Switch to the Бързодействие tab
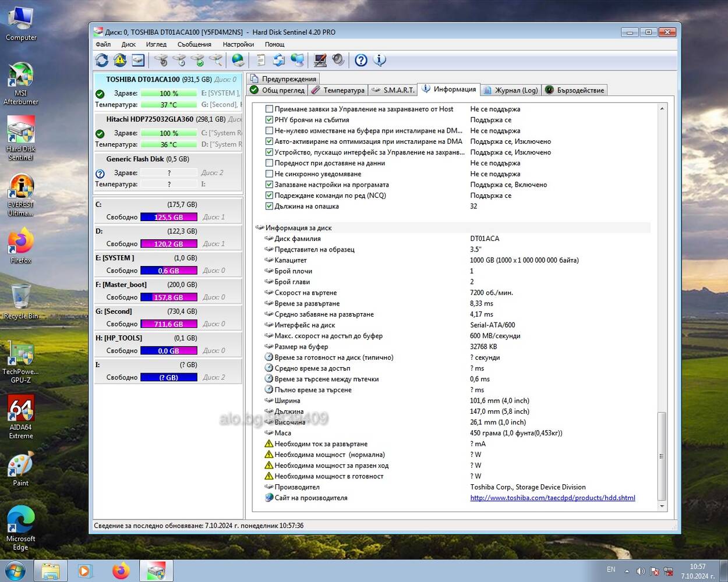The height and width of the screenshot is (582, 728). (575, 90)
